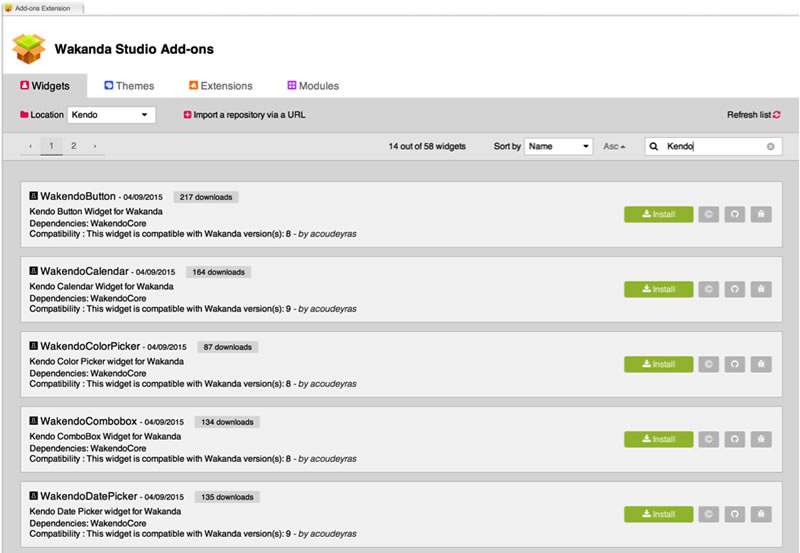
Task: Click the WakendoColorPicker widget title
Action: tap(90, 346)
